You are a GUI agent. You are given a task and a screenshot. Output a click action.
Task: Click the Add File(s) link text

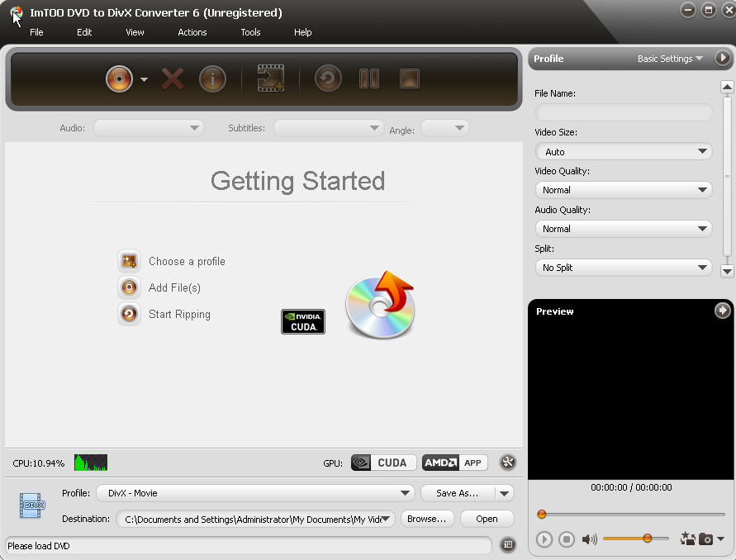[x=174, y=287]
